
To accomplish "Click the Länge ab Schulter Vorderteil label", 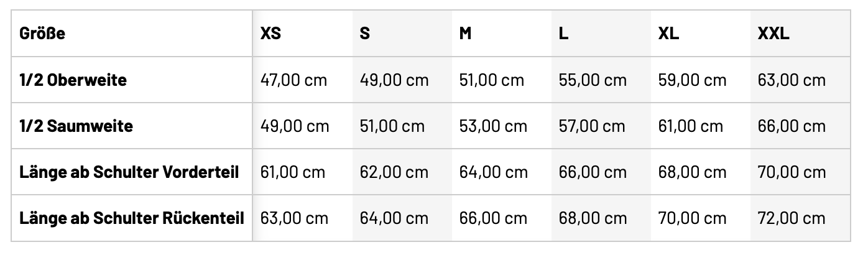I will pyautogui.click(x=129, y=172).
